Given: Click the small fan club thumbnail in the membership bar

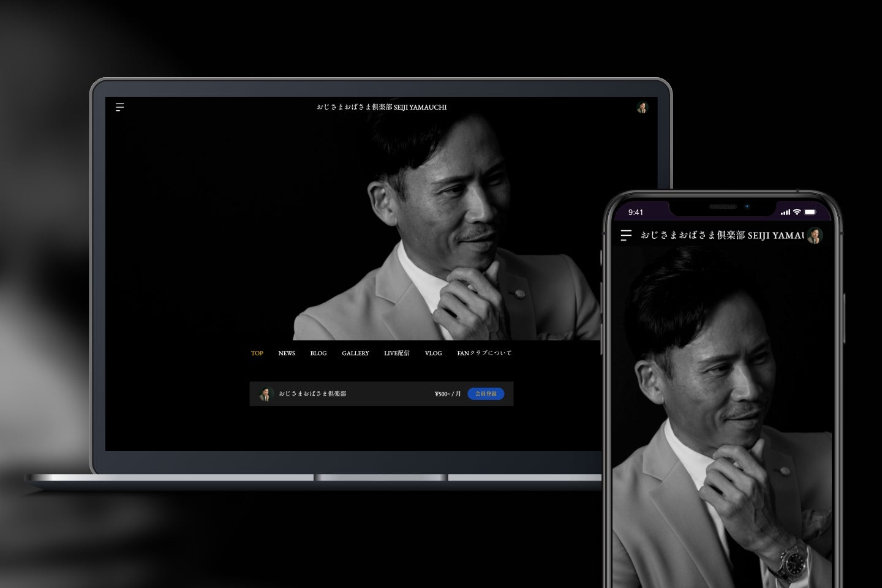Looking at the screenshot, I should [265, 394].
